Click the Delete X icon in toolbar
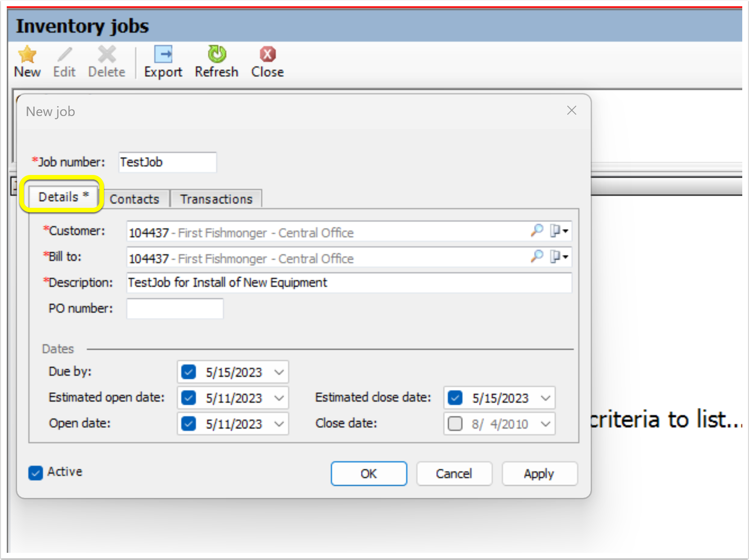This screenshot has height=560, width=749. pos(107,54)
